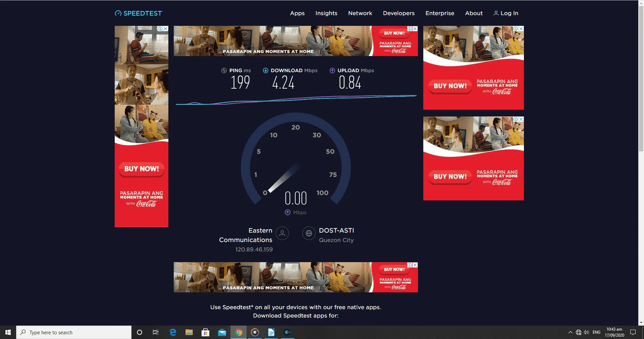
Task: Open Task View from the taskbar
Action: pyautogui.click(x=156, y=332)
